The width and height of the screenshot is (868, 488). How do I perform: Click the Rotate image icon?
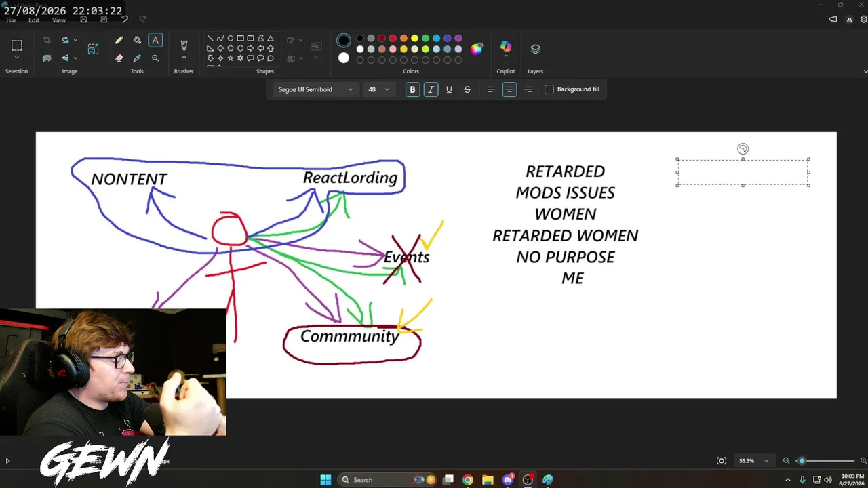(65, 41)
